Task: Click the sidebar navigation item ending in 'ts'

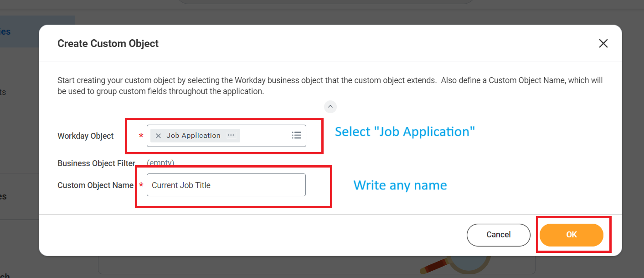Action: (3, 92)
